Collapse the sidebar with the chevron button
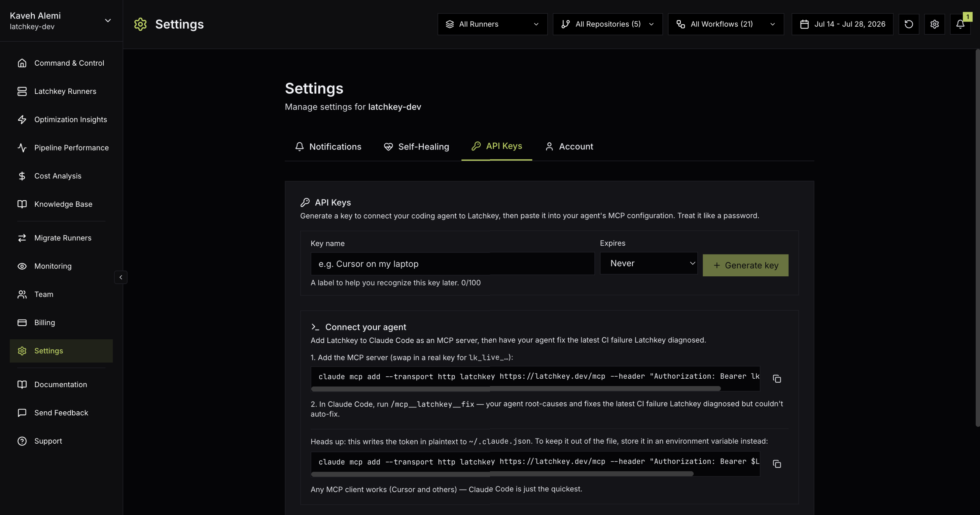 [x=120, y=277]
